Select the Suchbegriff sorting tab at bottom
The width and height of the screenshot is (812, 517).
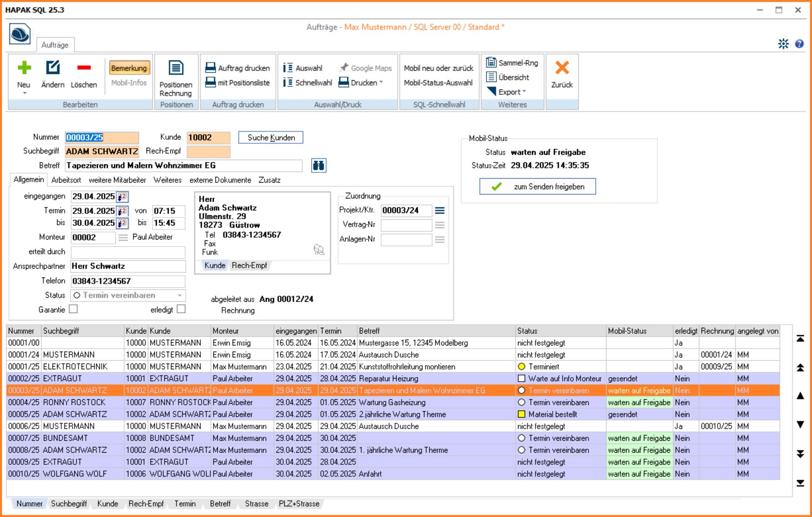tap(69, 504)
